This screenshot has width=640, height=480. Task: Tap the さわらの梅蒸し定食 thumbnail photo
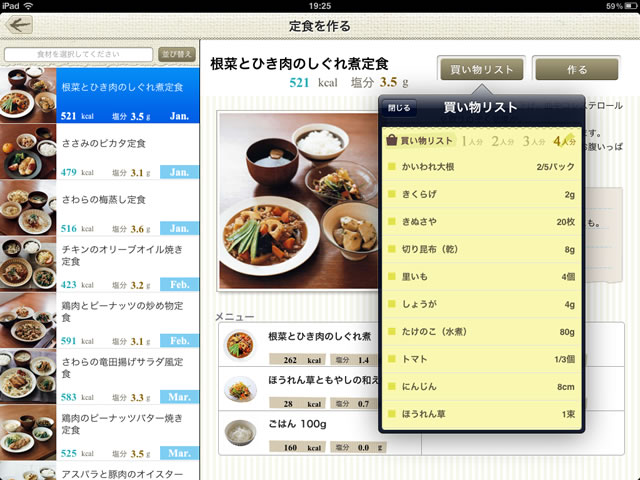click(x=28, y=208)
